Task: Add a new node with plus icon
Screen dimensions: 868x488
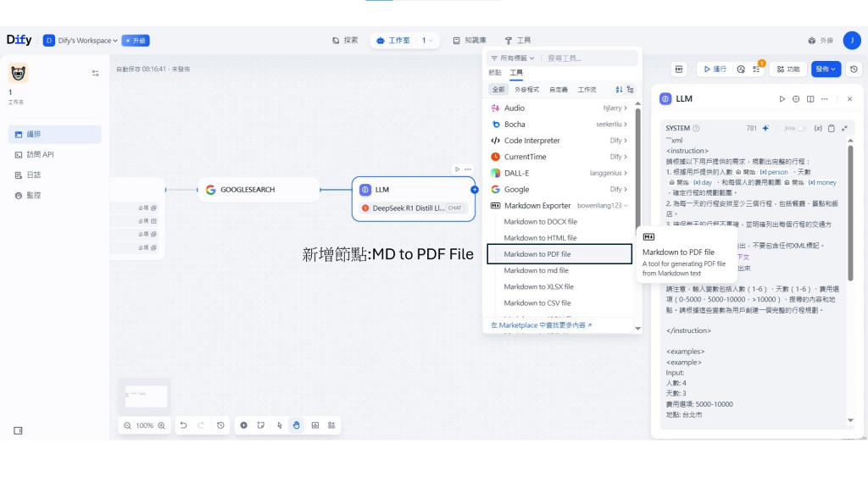Action: click(243, 425)
